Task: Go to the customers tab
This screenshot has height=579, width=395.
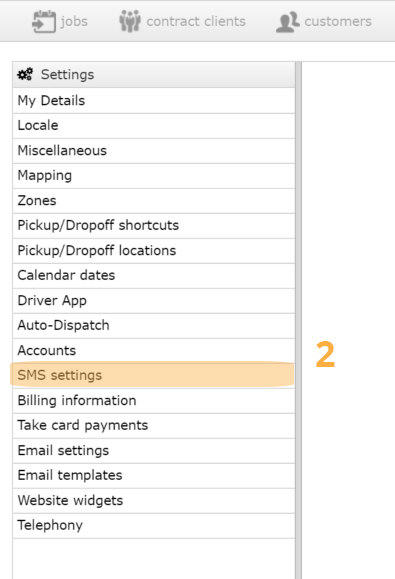Action: [x=338, y=21]
